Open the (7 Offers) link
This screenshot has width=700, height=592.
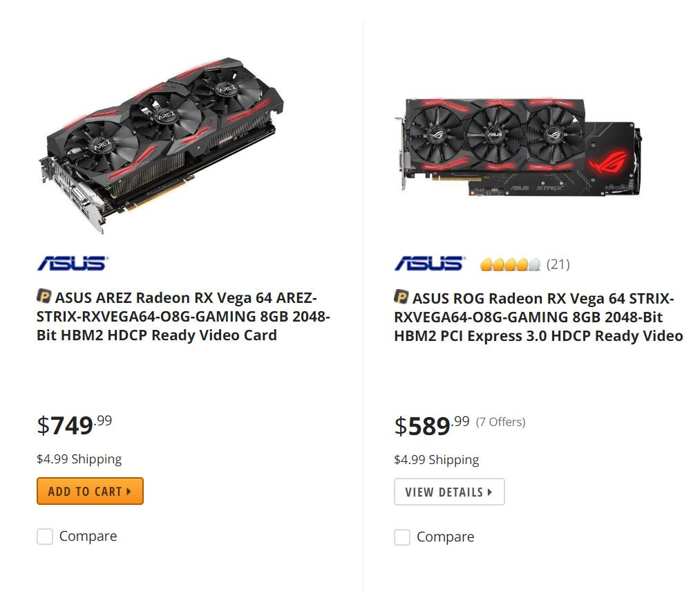(500, 422)
